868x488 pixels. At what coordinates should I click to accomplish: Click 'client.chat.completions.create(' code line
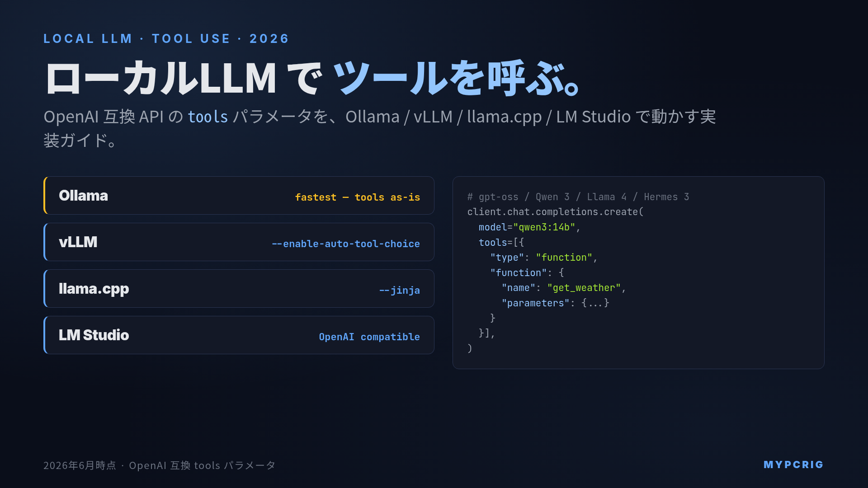point(555,212)
